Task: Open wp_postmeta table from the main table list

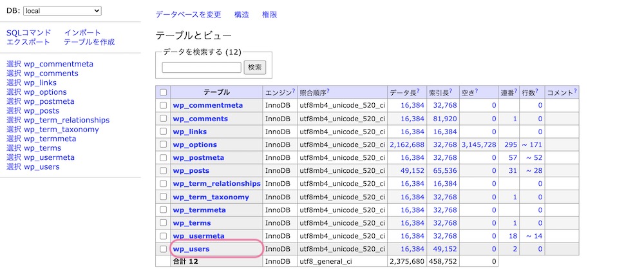Action: pyautogui.click(x=198, y=158)
